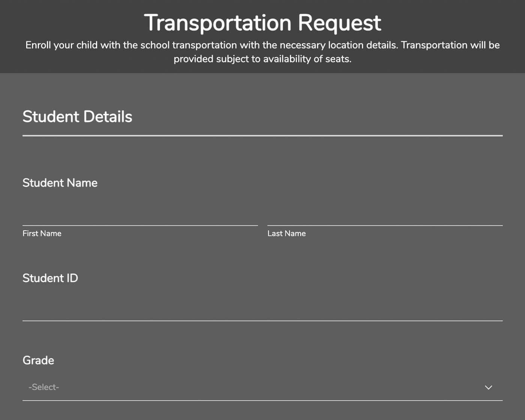The height and width of the screenshot is (420, 525).
Task: Click the enrollment description text
Action: [x=262, y=52]
